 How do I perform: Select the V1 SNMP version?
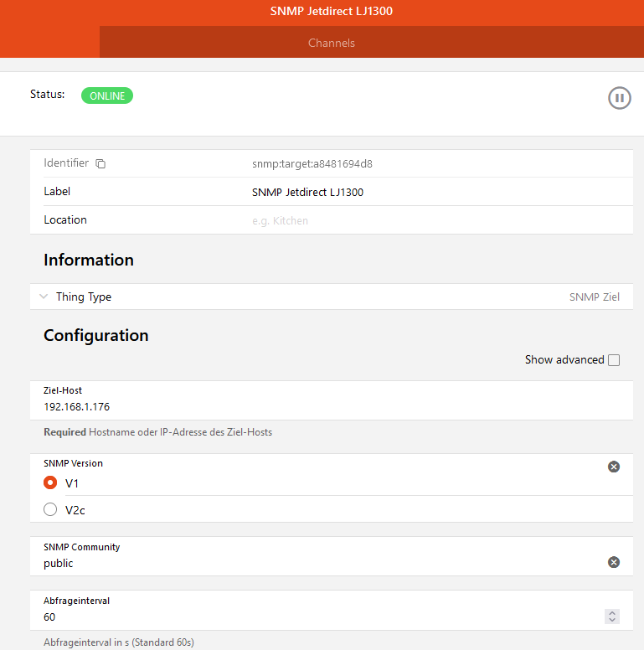click(x=50, y=483)
